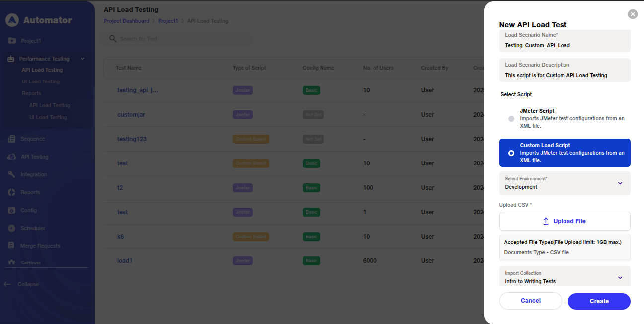Open UI Load Testing report item
This screenshot has width=644, height=324.
click(48, 118)
